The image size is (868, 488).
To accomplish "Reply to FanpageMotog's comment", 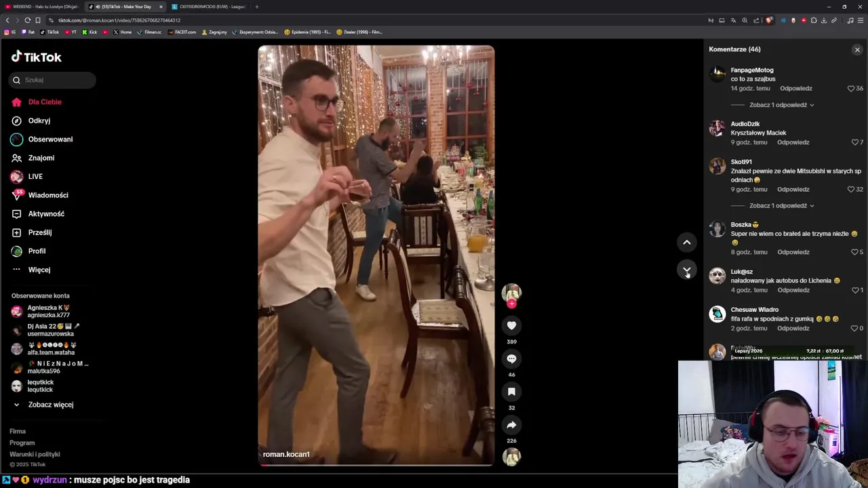I will 796,88.
